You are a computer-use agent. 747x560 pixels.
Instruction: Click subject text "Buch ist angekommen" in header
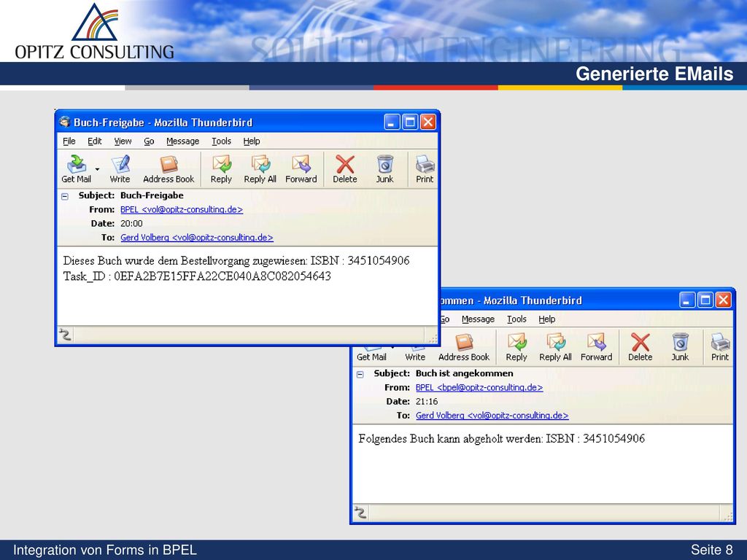pos(465,373)
